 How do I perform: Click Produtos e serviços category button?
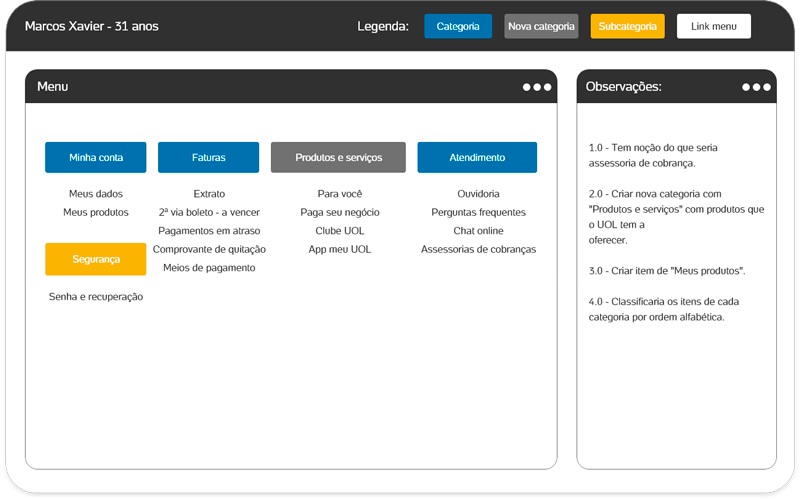[338, 158]
